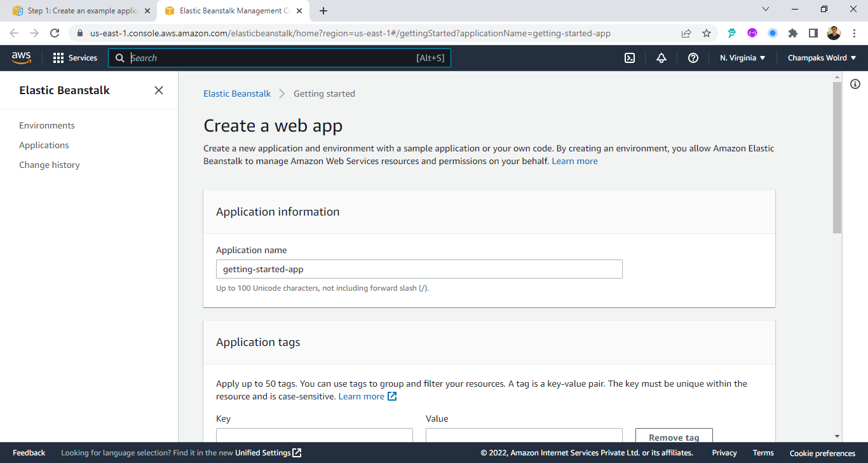
Task: Open the Privacy link in footer
Action: (x=724, y=453)
